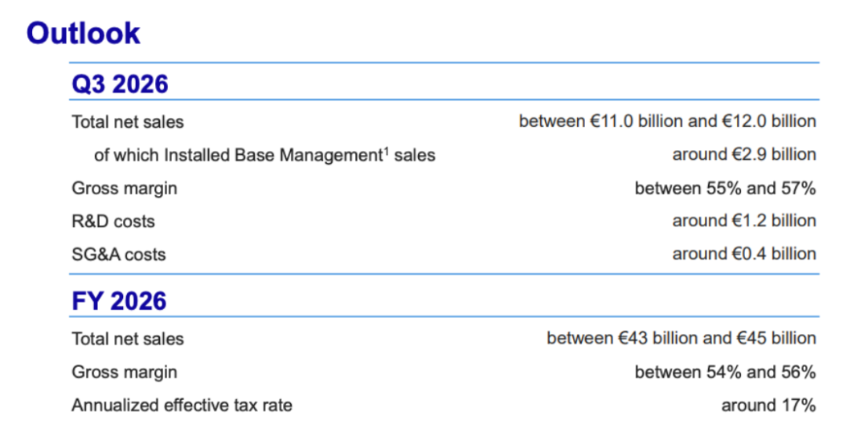Click the Q3 Total net sales label
Viewport: 868px width, 432px height.
128,122
